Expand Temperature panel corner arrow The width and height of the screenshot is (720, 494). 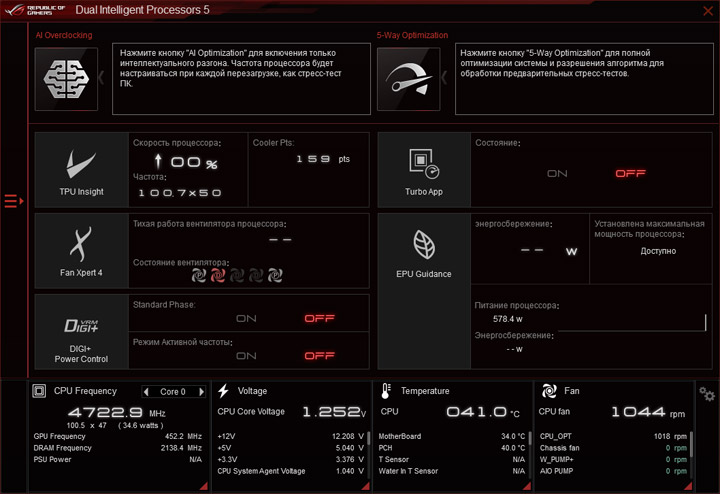[x=527, y=486]
